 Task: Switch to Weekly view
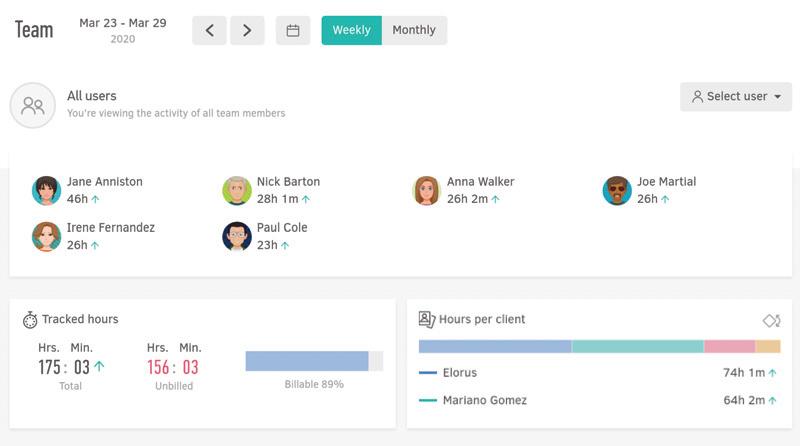(351, 30)
